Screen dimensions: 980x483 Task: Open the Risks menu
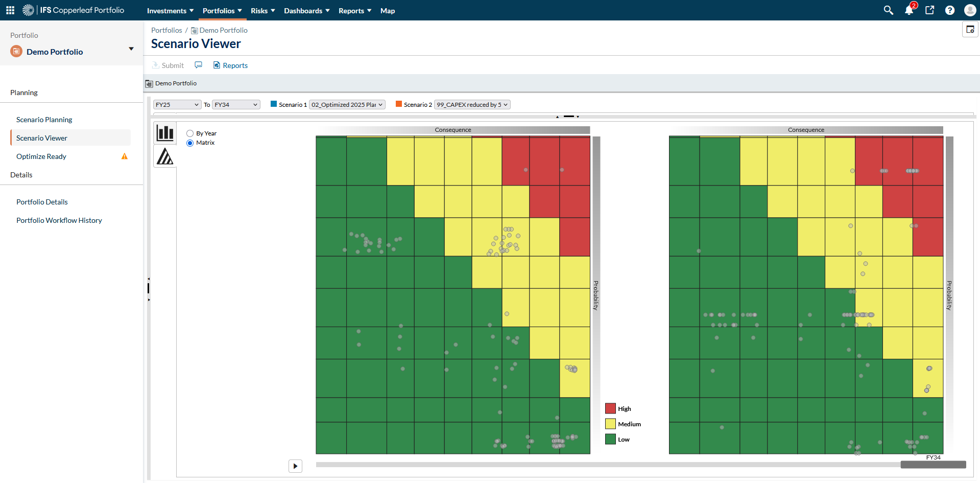click(x=262, y=11)
